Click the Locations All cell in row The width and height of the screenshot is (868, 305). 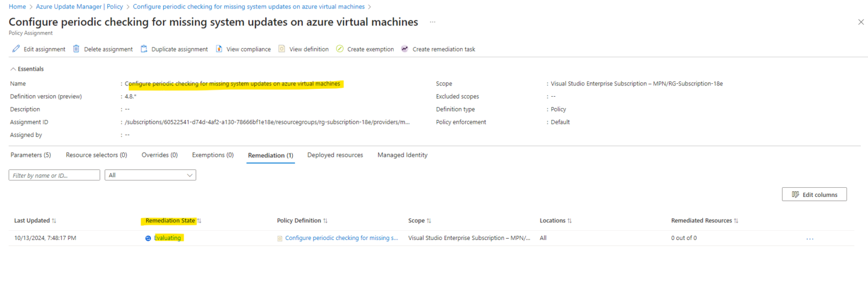click(543, 238)
